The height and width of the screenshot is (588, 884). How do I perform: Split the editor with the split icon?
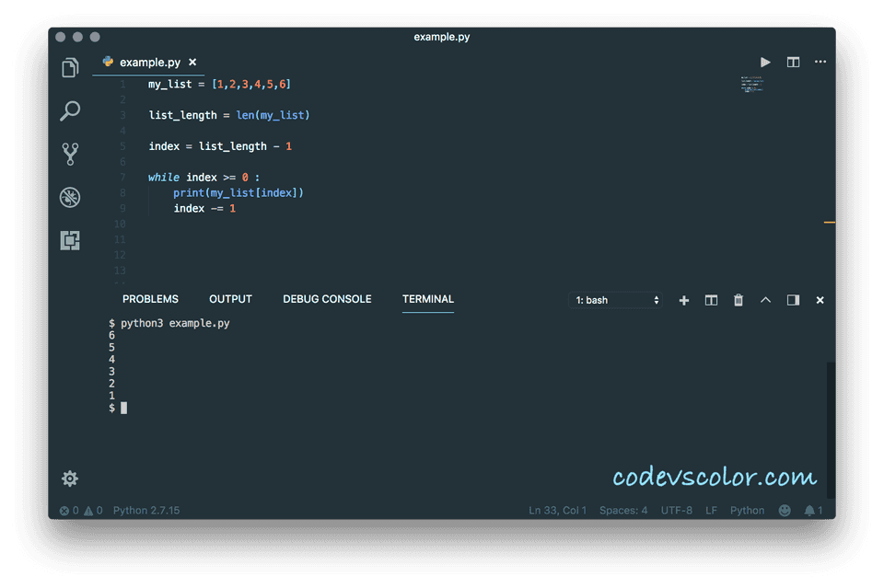[793, 62]
